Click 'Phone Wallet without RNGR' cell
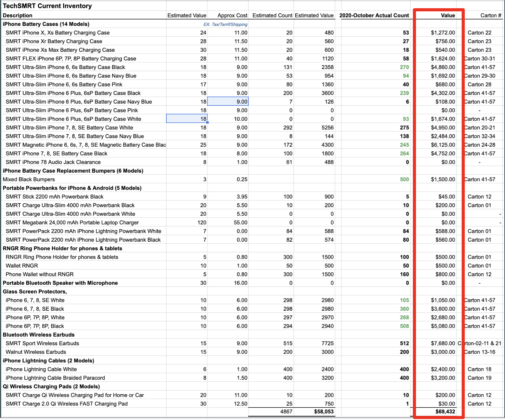505x420 pixels. pyautogui.click(x=40, y=274)
